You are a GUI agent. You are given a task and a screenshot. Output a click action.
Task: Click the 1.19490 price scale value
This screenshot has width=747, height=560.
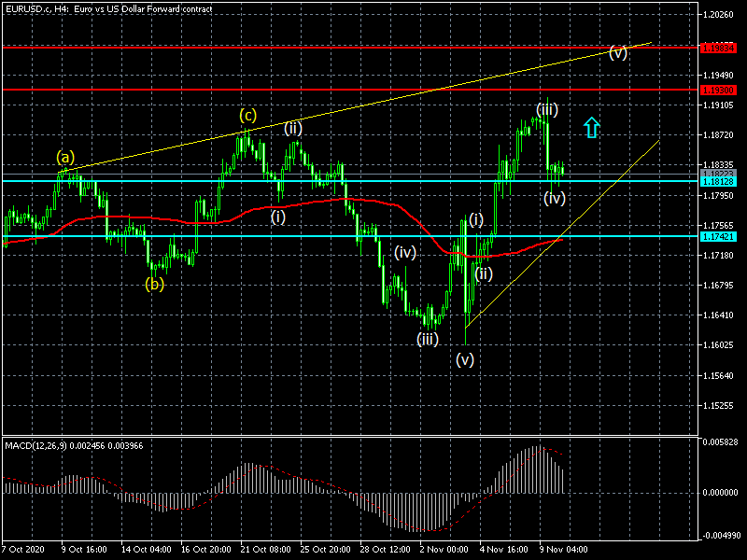tap(718, 76)
